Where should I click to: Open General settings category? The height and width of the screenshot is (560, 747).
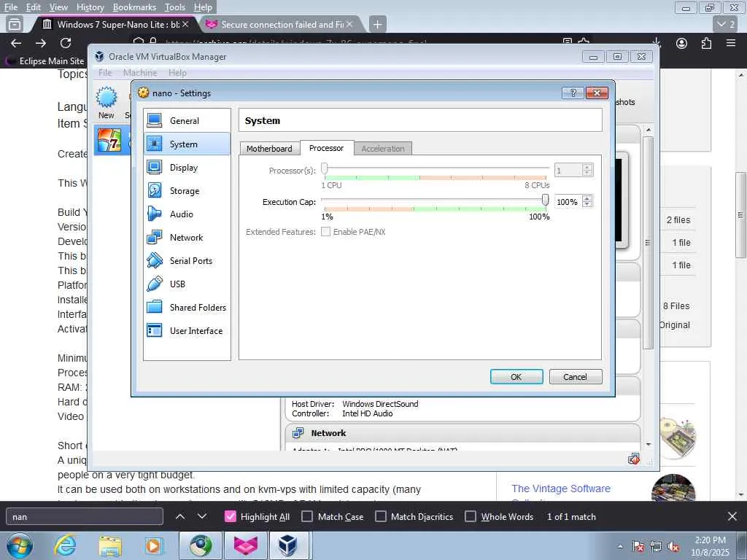(187, 120)
